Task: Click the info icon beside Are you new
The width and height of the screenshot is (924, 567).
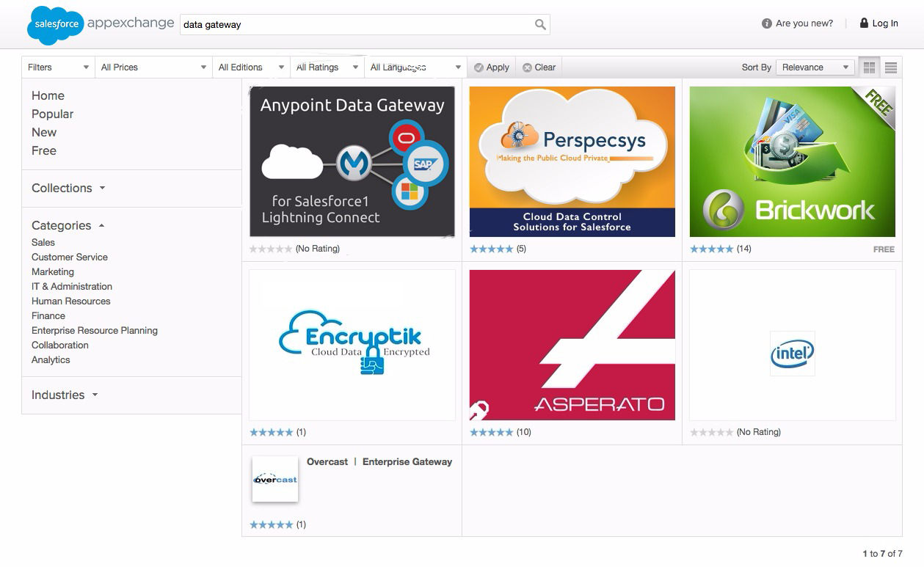Action: [x=767, y=23]
